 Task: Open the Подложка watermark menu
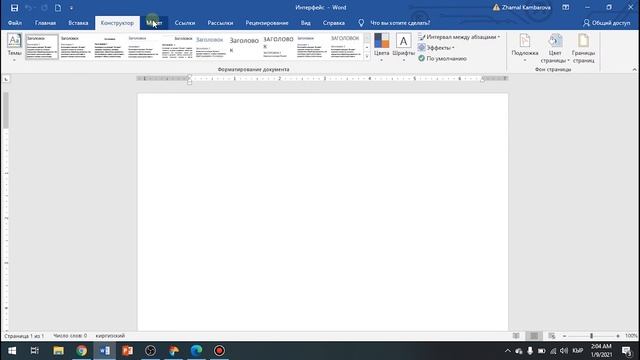(524, 48)
